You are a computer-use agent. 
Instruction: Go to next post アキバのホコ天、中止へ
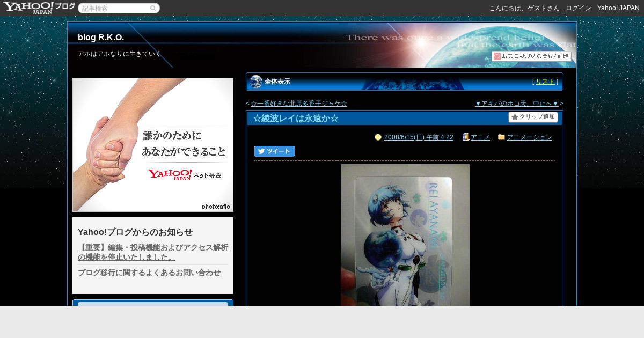pos(517,104)
